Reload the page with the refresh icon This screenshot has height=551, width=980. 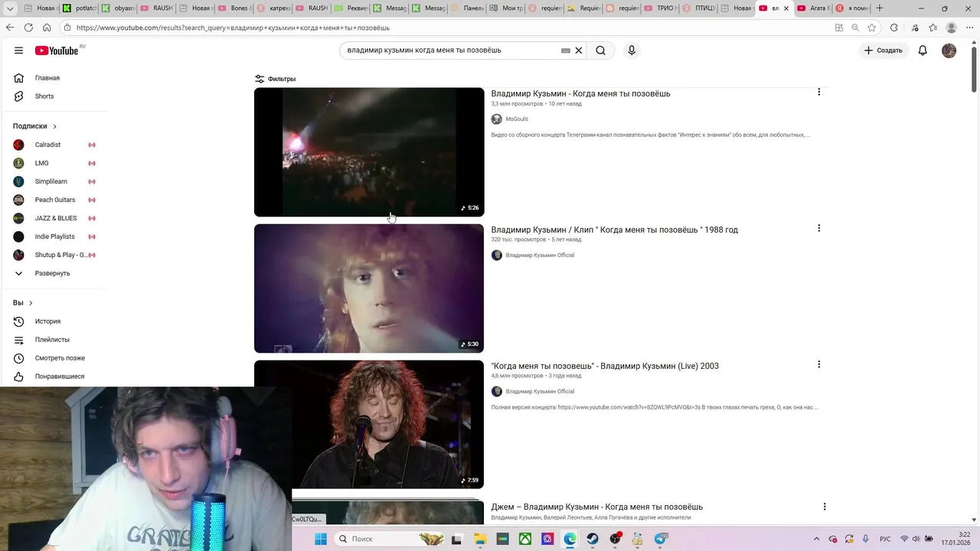(28, 28)
